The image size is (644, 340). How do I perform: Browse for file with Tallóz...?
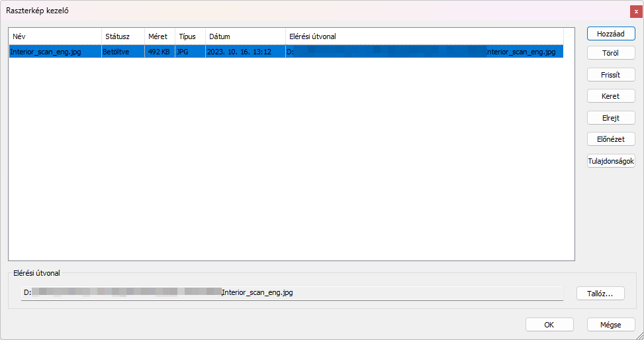click(x=600, y=294)
